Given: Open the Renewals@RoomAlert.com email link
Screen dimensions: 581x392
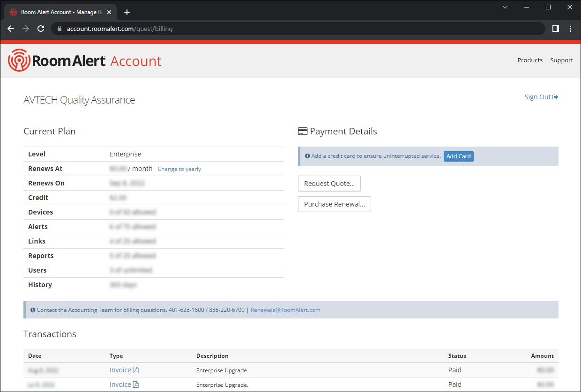Looking at the screenshot, I should click(x=285, y=310).
